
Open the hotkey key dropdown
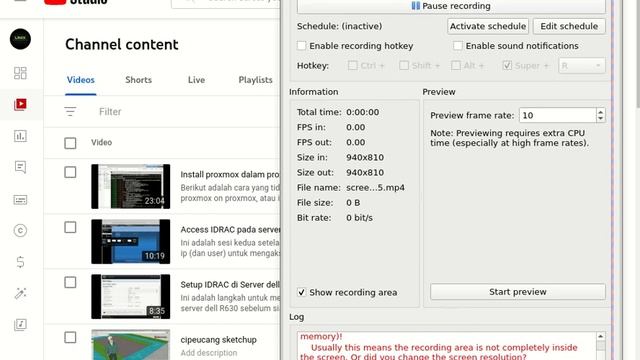[x=582, y=66]
